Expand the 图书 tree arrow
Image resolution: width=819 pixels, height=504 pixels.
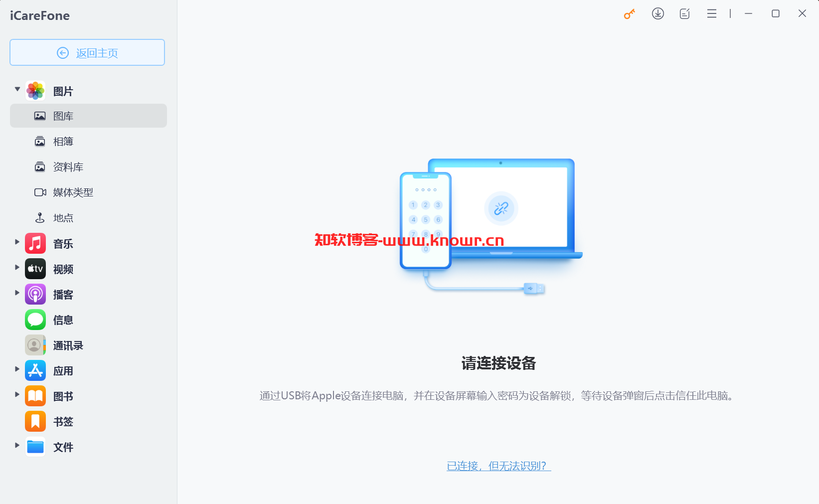click(17, 394)
